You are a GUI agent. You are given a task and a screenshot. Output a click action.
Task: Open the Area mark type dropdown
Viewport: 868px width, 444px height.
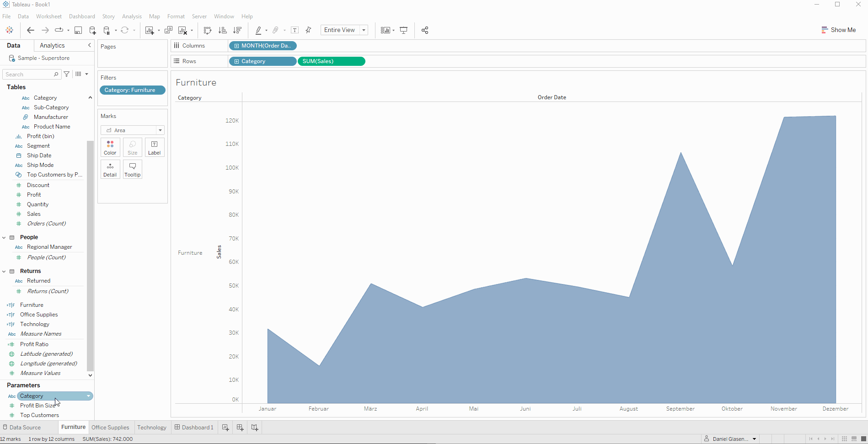160,130
